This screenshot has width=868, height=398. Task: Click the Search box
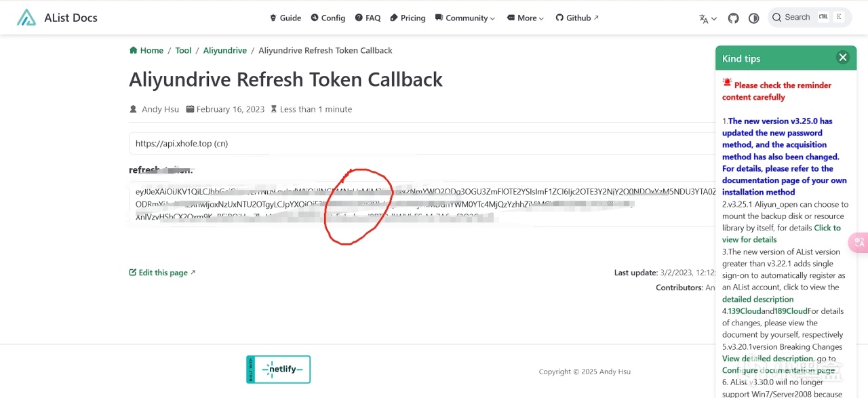[x=810, y=18]
